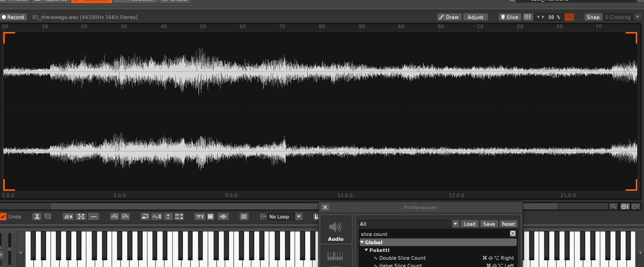Clear the slice count search field
This screenshot has height=267, width=644.
[512, 234]
